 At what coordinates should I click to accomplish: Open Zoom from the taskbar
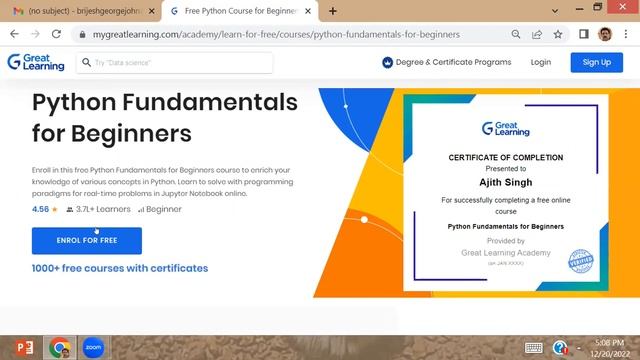[93, 348]
